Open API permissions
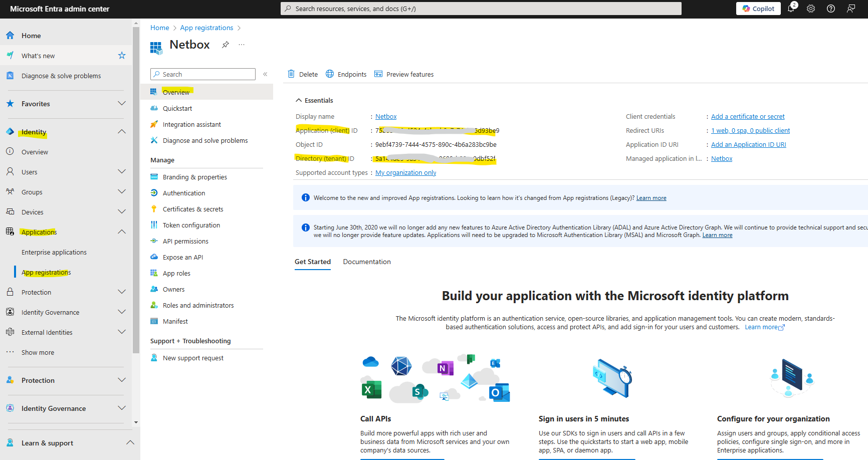Screen dimensions: 868x460 click(x=185, y=241)
